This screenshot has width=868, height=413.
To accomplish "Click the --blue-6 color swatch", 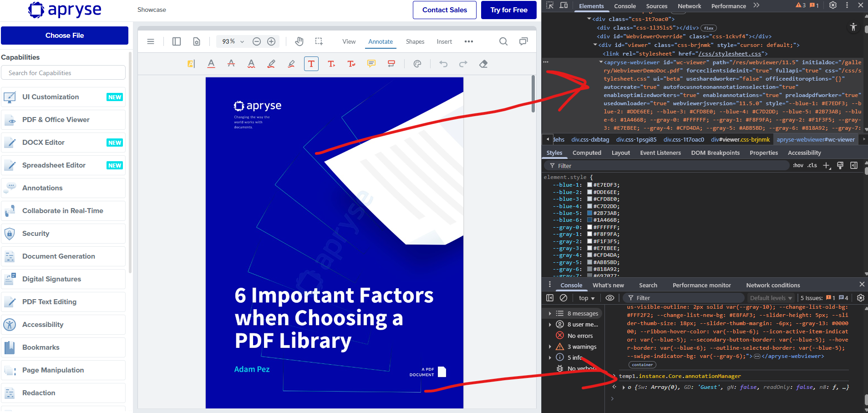I will pyautogui.click(x=589, y=220).
